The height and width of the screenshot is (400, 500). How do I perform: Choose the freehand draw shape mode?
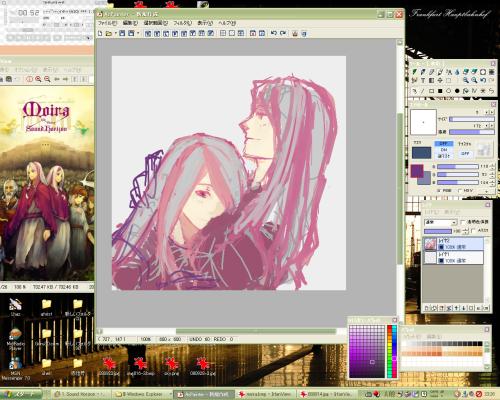[414, 91]
